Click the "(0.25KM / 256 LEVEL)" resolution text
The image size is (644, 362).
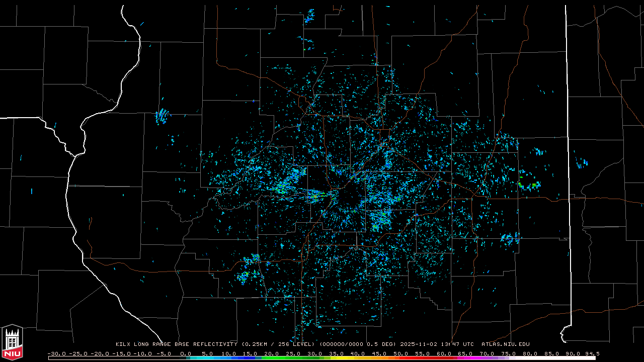click(x=279, y=344)
